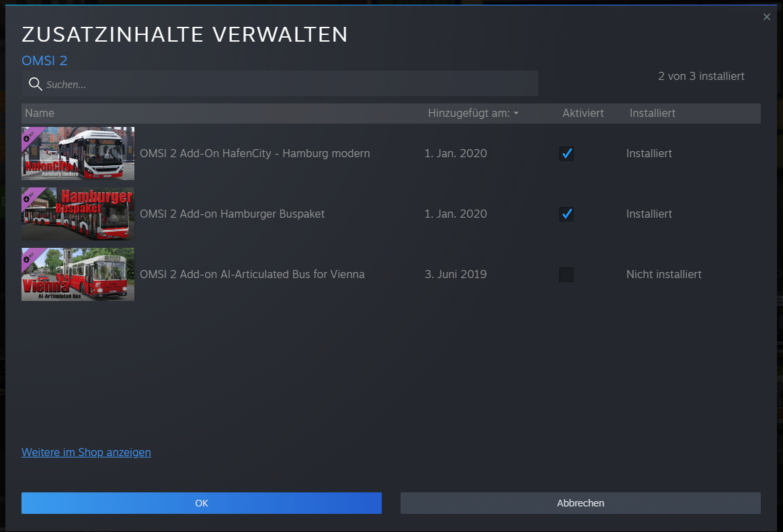Enable the Vienna AI-Articulated Bus checkbox
The width and height of the screenshot is (783, 532).
pyautogui.click(x=567, y=275)
